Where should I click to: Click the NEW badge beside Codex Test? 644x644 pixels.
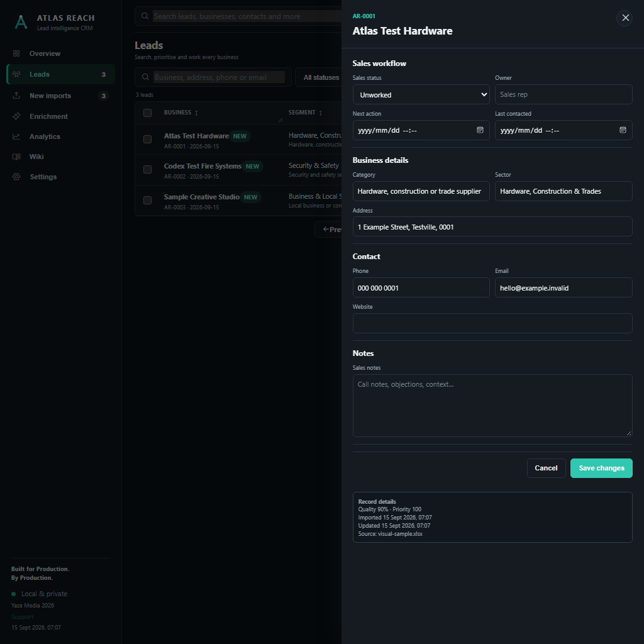(253, 167)
